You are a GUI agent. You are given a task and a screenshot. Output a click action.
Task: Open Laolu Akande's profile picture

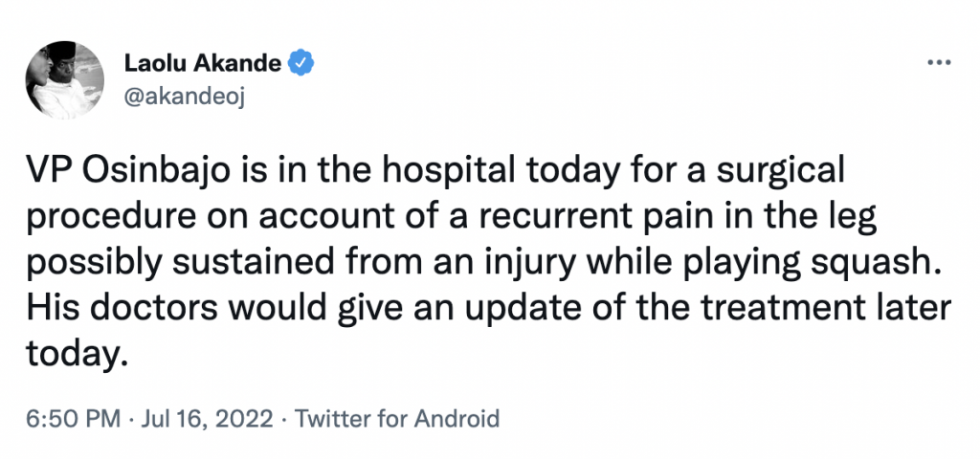[64, 80]
